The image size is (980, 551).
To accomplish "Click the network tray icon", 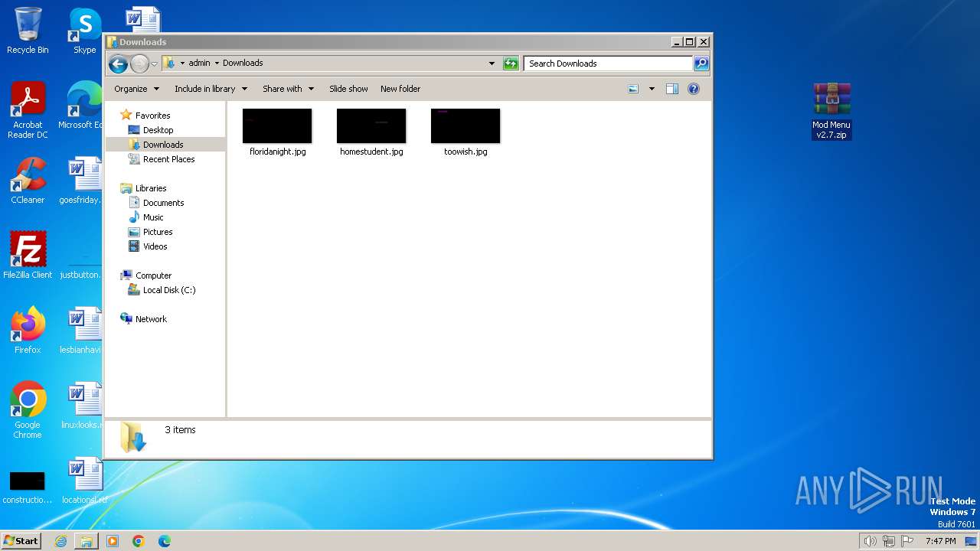I will coord(889,541).
